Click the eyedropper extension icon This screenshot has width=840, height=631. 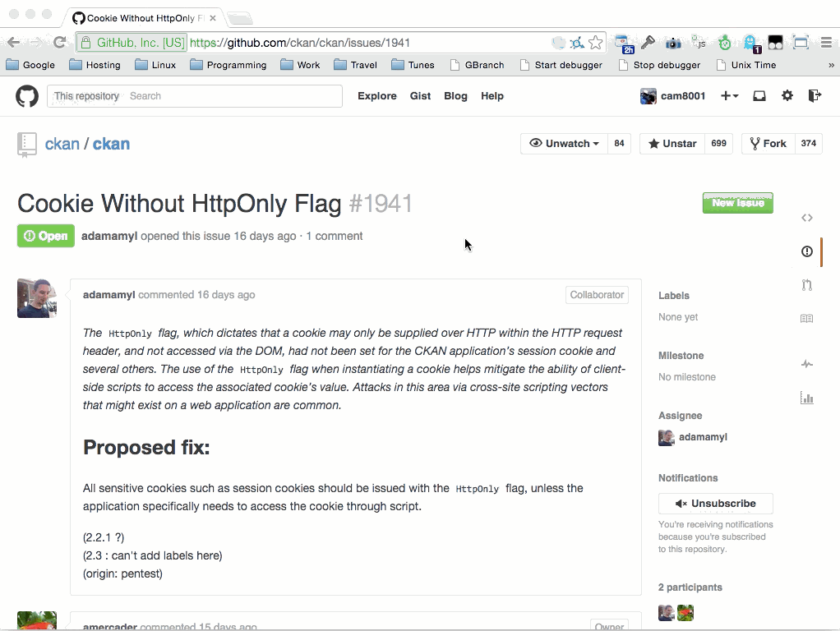648,43
